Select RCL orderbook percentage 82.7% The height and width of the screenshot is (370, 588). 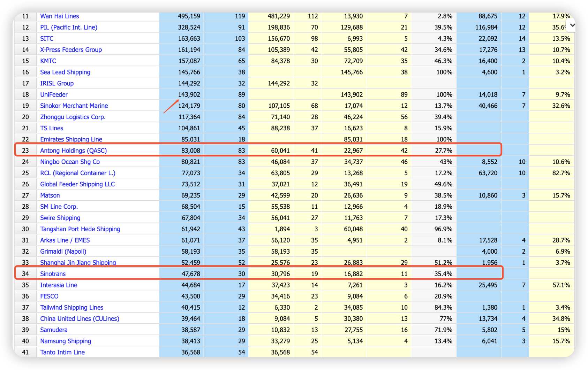point(561,173)
